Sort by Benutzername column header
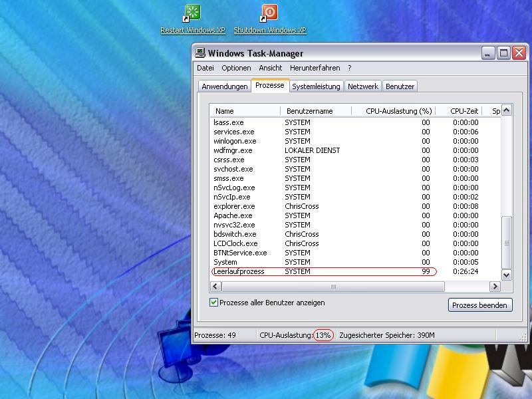The height and width of the screenshot is (399, 532). point(316,111)
